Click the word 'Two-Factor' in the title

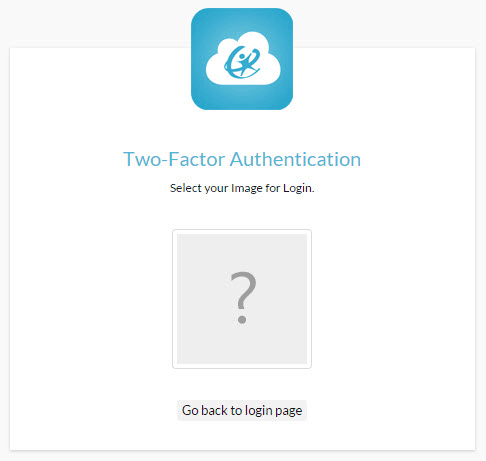(x=174, y=159)
